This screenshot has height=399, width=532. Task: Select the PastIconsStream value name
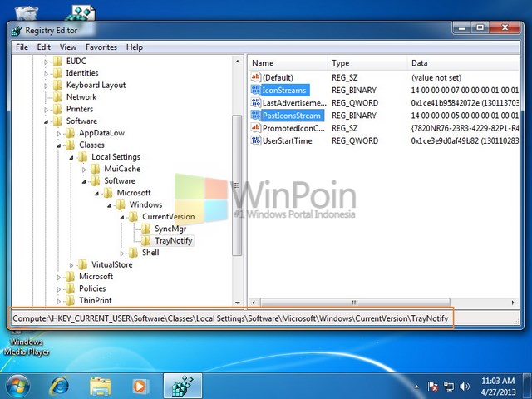[292, 116]
